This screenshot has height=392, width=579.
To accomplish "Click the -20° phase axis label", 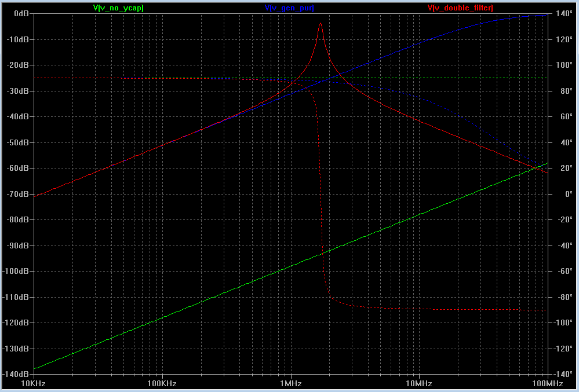I will coord(564,220).
